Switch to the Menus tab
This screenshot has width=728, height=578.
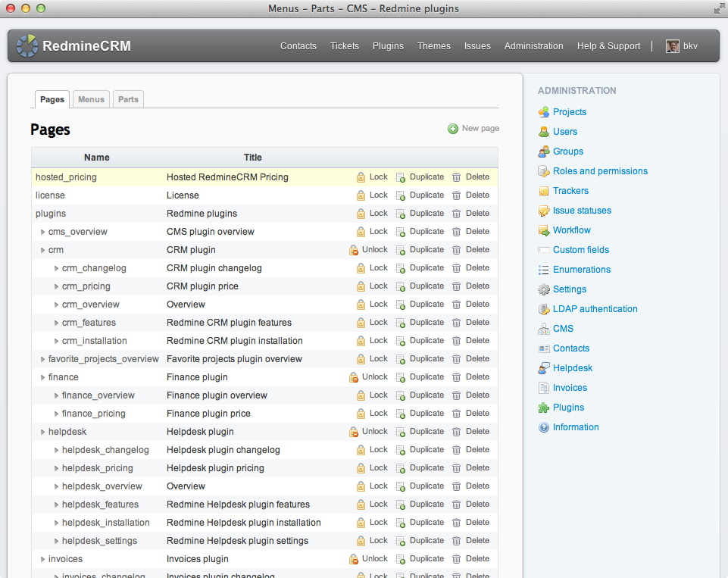(91, 99)
